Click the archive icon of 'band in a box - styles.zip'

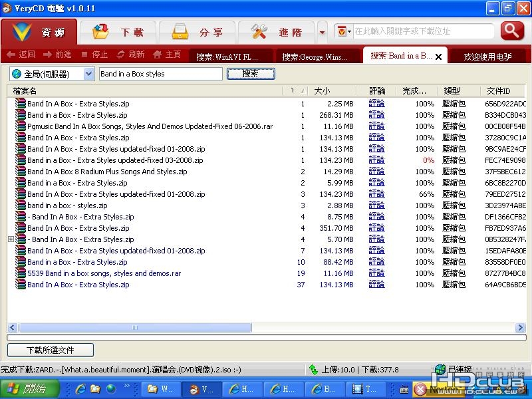coord(21,205)
